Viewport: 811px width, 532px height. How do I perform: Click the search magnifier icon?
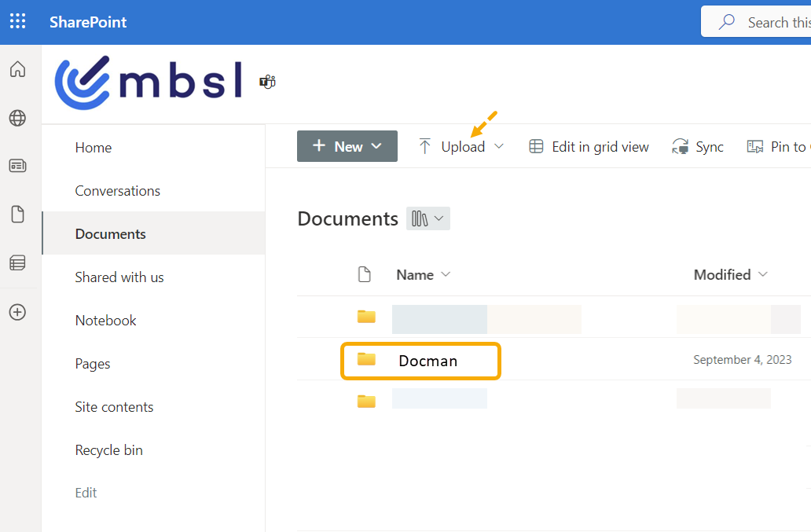coord(727,22)
